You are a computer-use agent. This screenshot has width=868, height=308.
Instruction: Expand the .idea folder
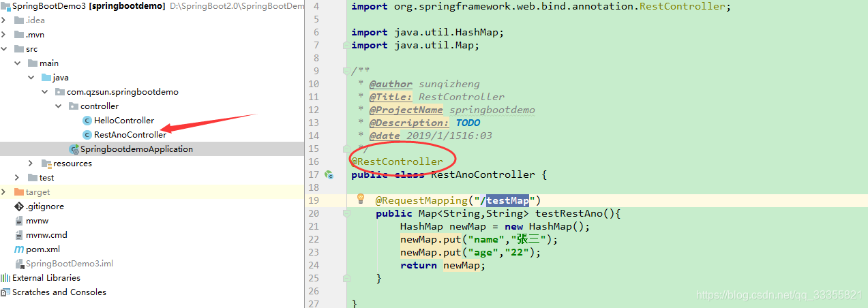(4, 20)
